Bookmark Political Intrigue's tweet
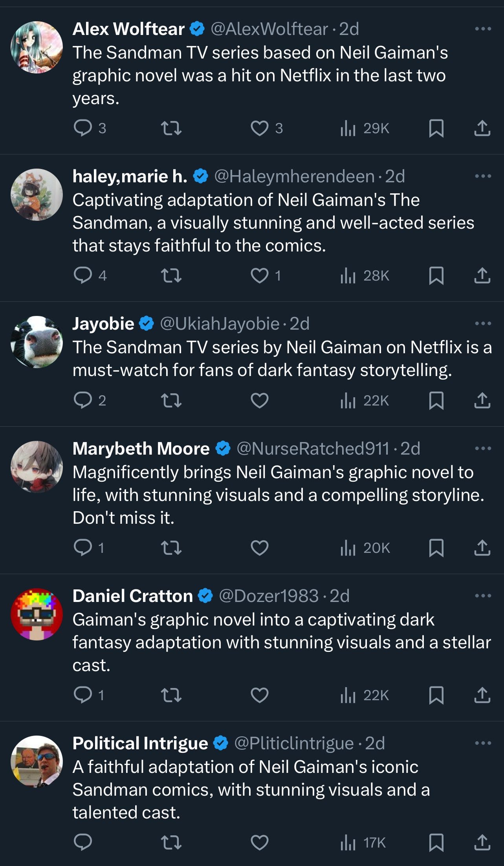The height and width of the screenshot is (866, 504). point(436,842)
